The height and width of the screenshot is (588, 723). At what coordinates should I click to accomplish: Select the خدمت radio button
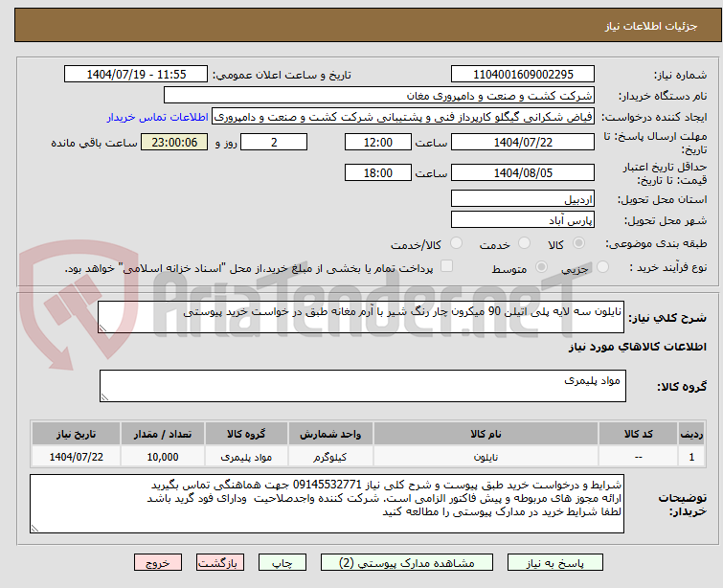524,243
